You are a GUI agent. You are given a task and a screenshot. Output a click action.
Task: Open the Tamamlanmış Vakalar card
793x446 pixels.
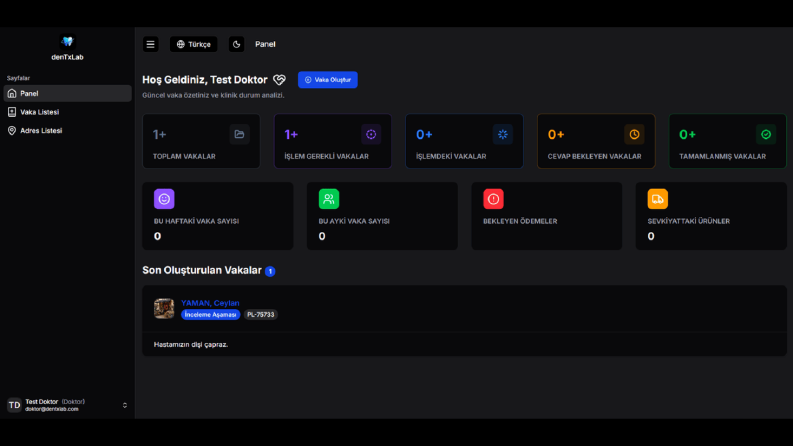(728, 141)
